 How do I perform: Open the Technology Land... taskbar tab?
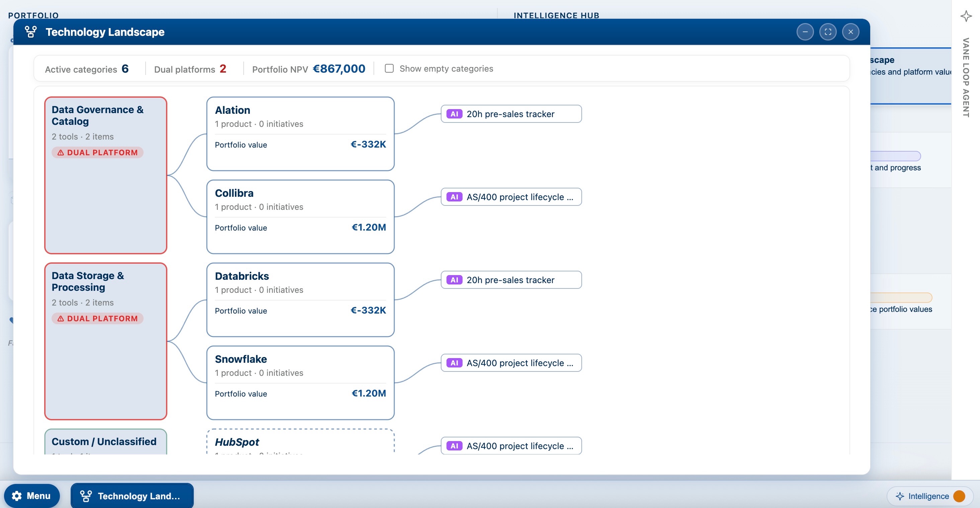coord(132,496)
